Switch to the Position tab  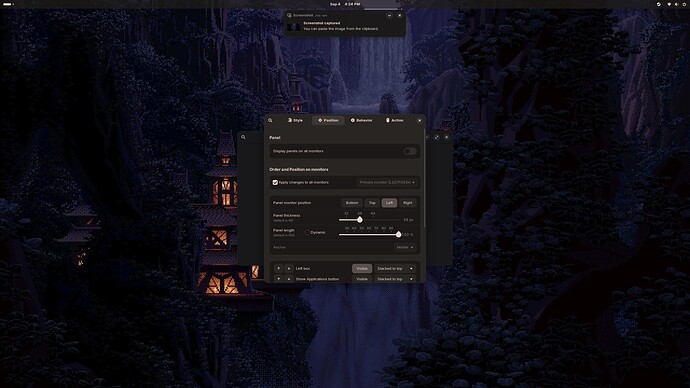328,121
